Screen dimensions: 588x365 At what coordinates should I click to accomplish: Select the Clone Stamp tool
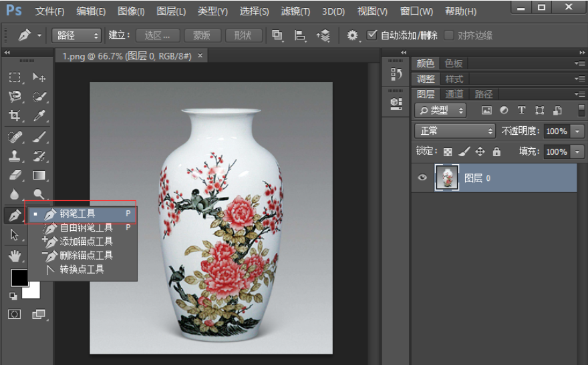(15, 156)
